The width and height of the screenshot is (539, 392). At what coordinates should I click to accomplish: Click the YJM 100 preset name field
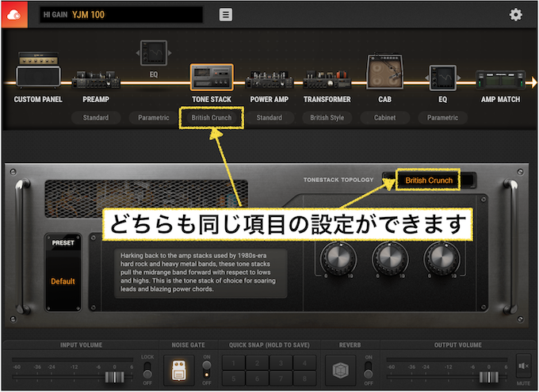click(x=121, y=15)
